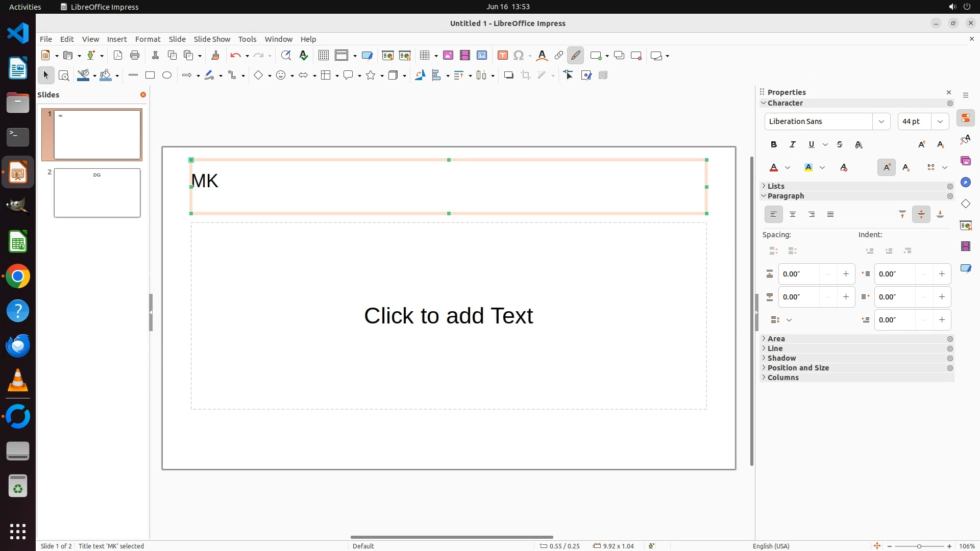Click the zoom slider in status bar

pyautogui.click(x=919, y=546)
